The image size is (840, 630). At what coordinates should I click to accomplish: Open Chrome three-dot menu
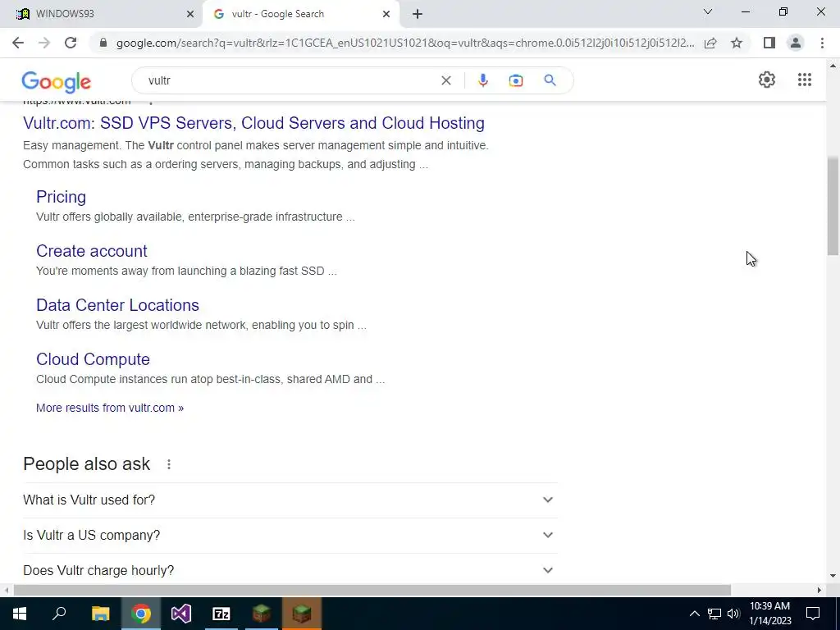(822, 43)
